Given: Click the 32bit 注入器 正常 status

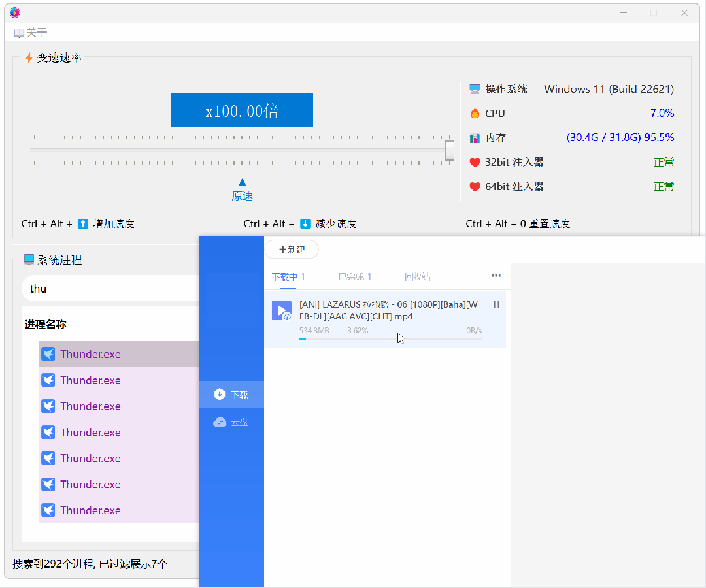Looking at the screenshot, I should [x=664, y=162].
